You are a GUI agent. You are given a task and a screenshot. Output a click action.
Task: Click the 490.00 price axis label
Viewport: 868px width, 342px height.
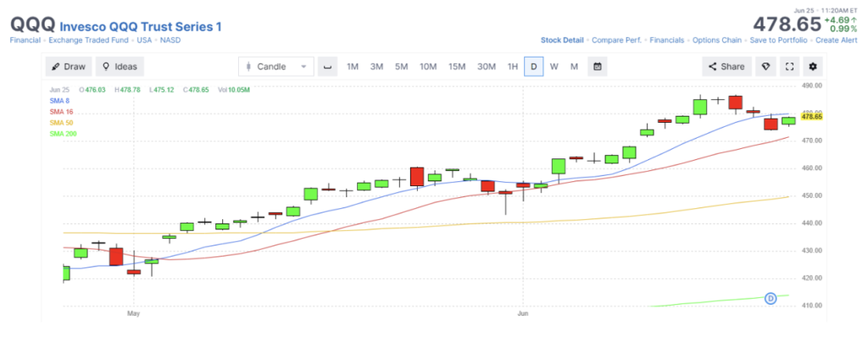pyautogui.click(x=811, y=85)
